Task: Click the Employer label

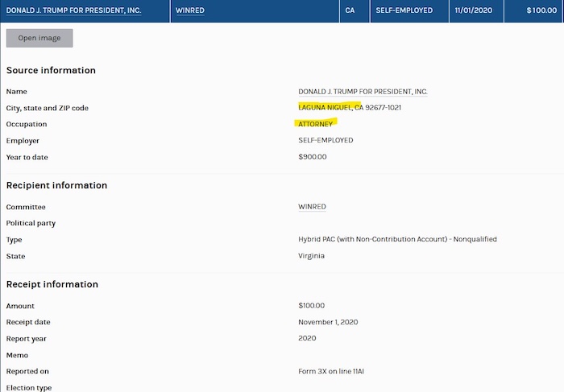Action: pos(23,141)
